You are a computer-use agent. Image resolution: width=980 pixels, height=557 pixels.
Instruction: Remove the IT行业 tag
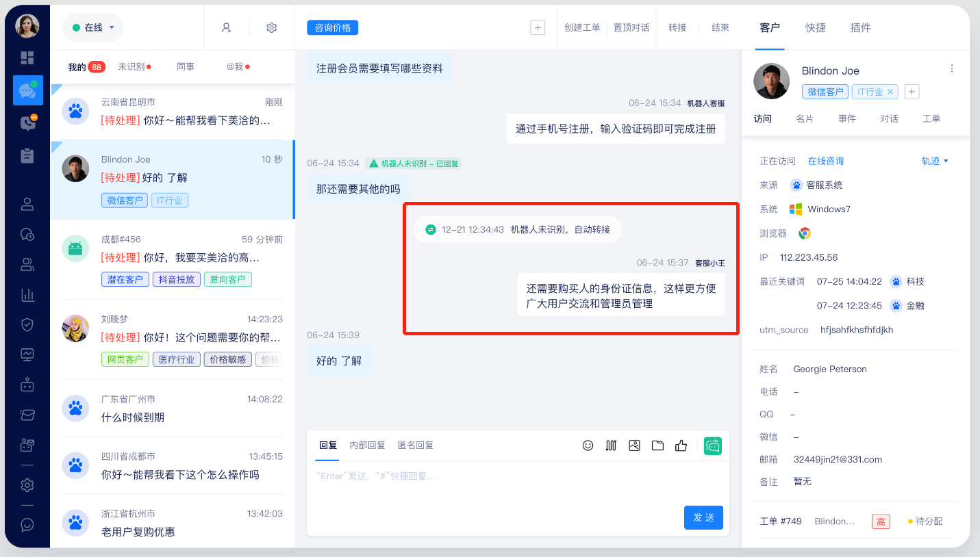point(890,92)
